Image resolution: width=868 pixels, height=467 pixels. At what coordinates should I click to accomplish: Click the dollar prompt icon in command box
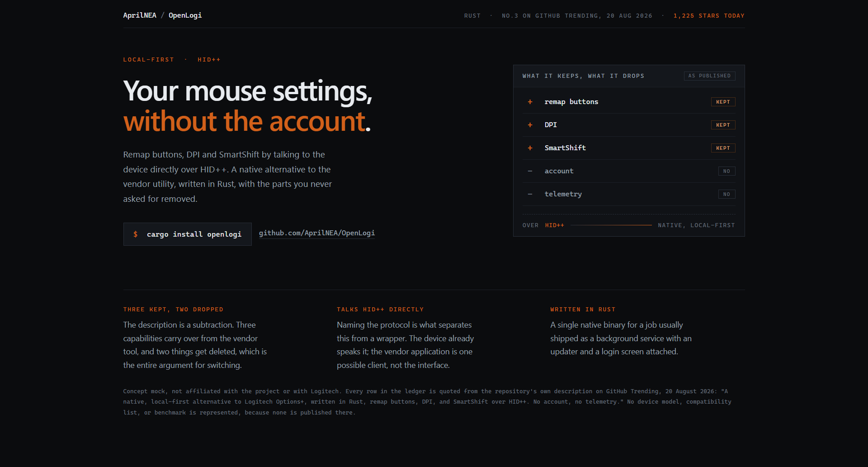pyautogui.click(x=136, y=234)
